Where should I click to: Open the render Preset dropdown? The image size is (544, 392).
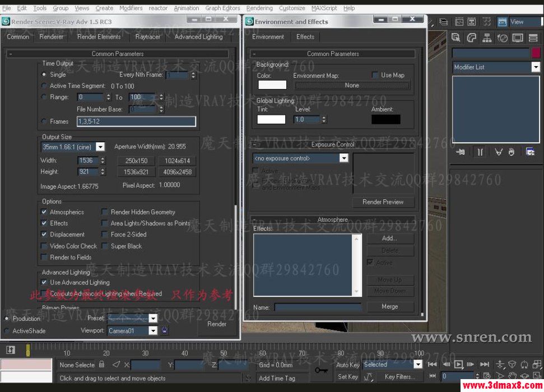[153, 318]
